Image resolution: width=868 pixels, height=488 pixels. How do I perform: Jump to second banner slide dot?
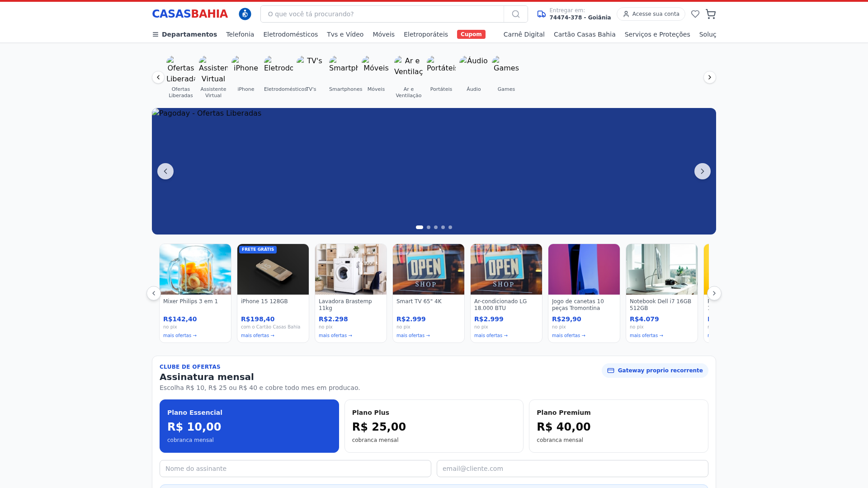click(429, 227)
